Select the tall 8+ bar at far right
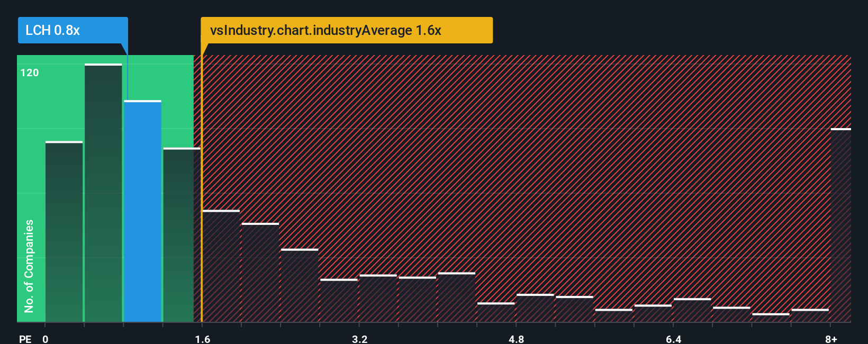The height and width of the screenshot is (344, 868). pyautogui.click(x=840, y=225)
